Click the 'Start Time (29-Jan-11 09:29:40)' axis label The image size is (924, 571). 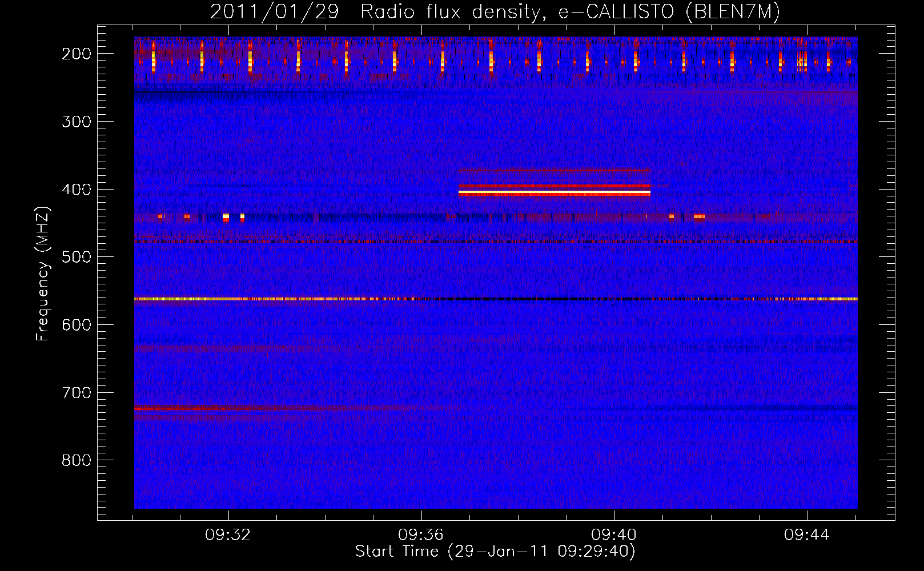tap(495, 552)
